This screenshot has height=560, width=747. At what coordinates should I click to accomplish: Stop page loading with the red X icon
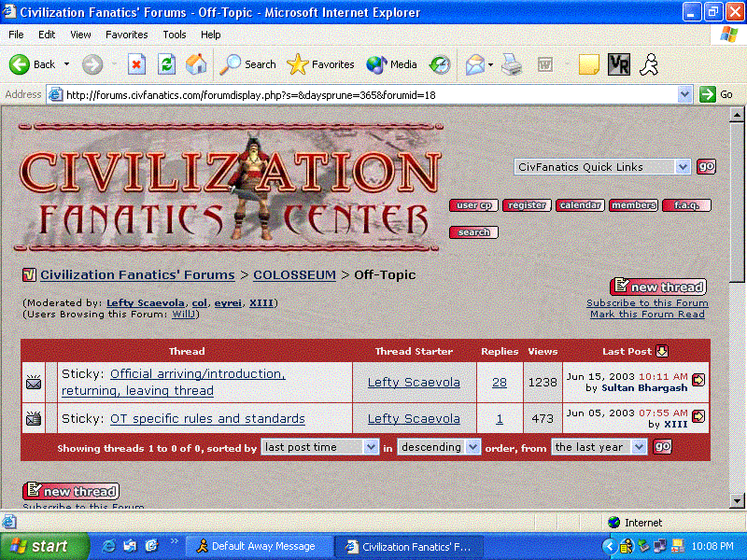[x=136, y=64]
